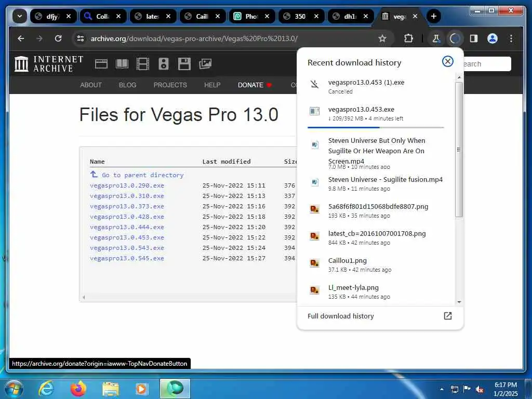532x399 pixels.
Task: Toggle the browser side panel icon
Action: pos(474,38)
